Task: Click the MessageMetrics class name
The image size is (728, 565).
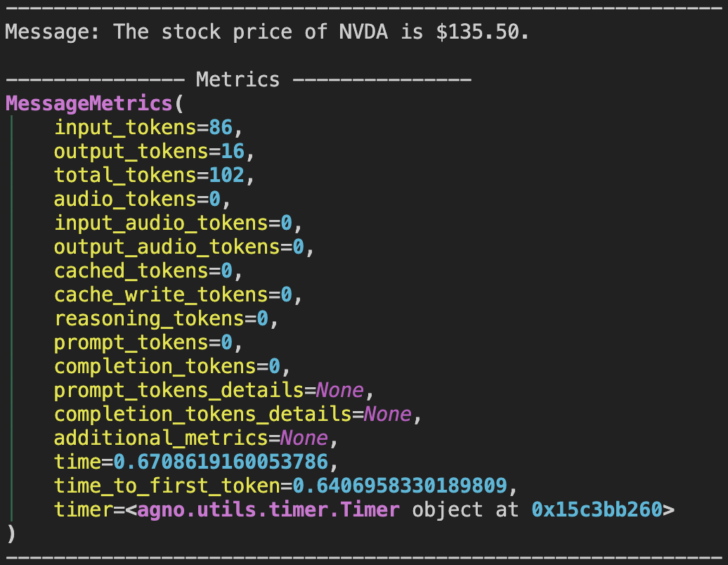Action: tap(89, 103)
